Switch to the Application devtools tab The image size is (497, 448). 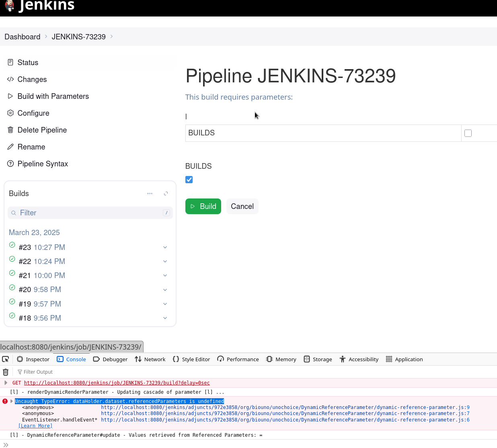(x=404, y=359)
